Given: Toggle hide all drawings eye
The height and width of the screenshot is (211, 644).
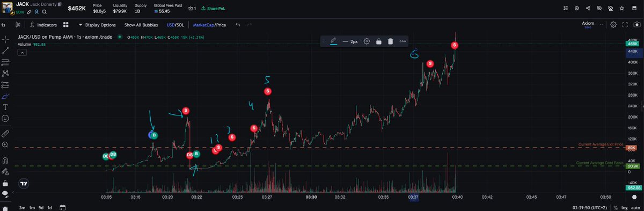Looking at the screenshot, I should 5,194.
